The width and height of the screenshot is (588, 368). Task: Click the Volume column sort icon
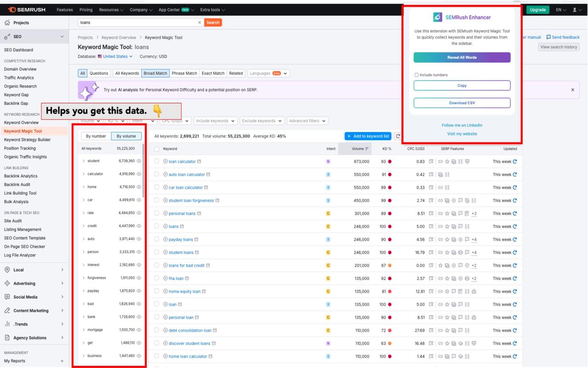tap(367, 149)
